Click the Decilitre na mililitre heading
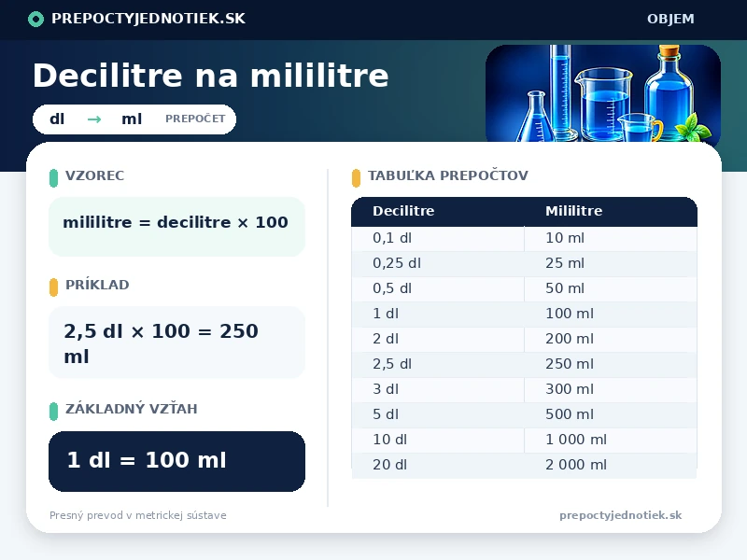 [211, 76]
